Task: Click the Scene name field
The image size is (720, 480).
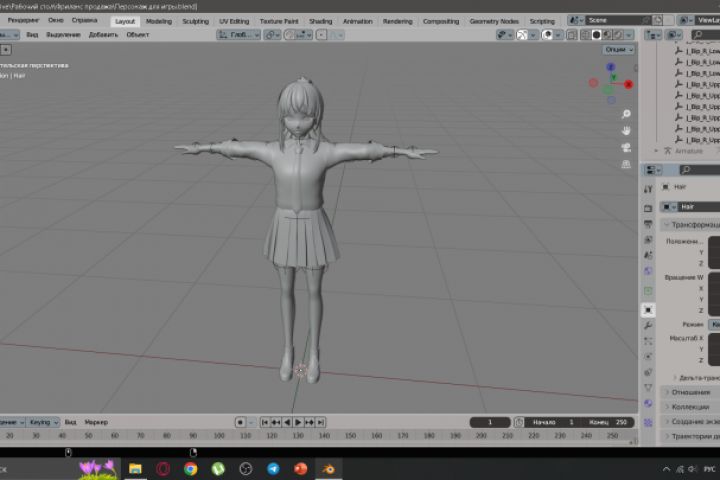Action: click(618, 20)
